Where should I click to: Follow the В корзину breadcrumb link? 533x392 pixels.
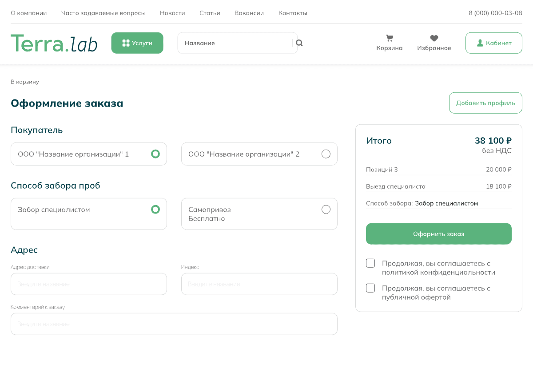pyautogui.click(x=25, y=82)
